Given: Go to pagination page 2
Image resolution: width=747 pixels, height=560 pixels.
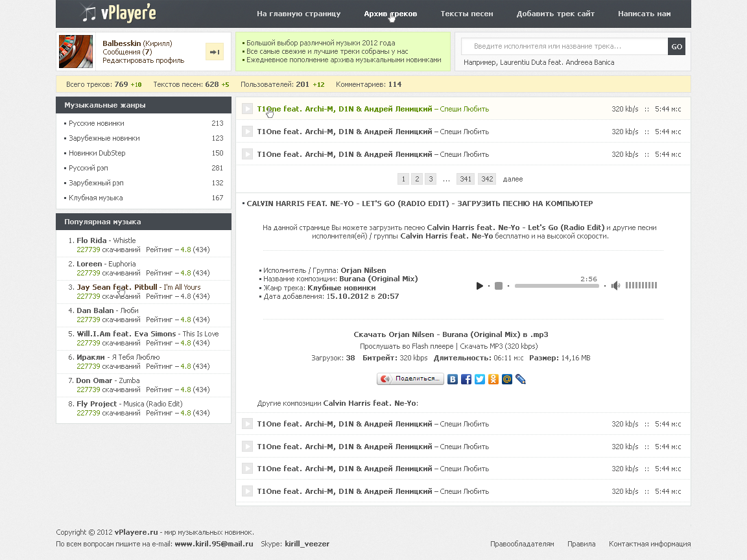Looking at the screenshot, I should point(418,179).
